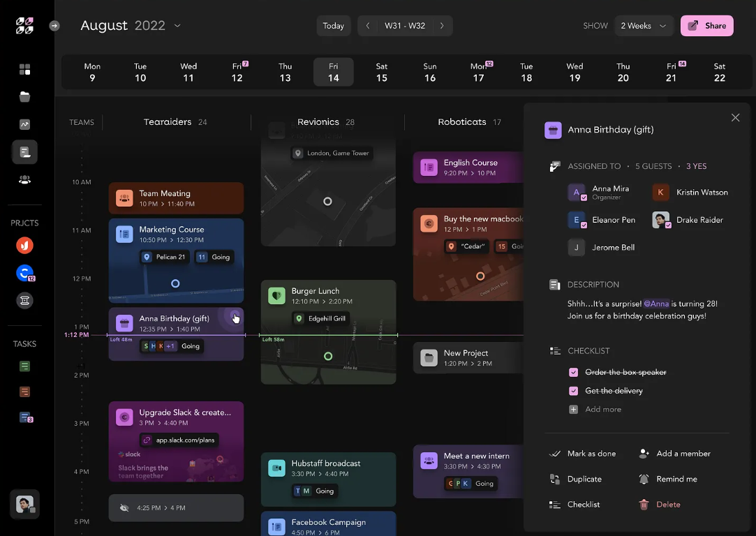Open the Facebook Campaign event icon
756x536 pixels.
[276, 527]
